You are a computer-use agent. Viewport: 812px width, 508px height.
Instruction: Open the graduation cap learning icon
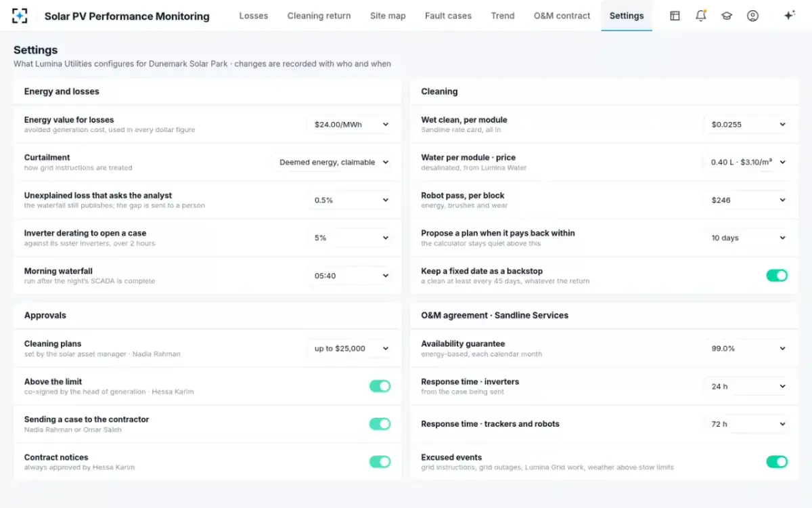(727, 16)
